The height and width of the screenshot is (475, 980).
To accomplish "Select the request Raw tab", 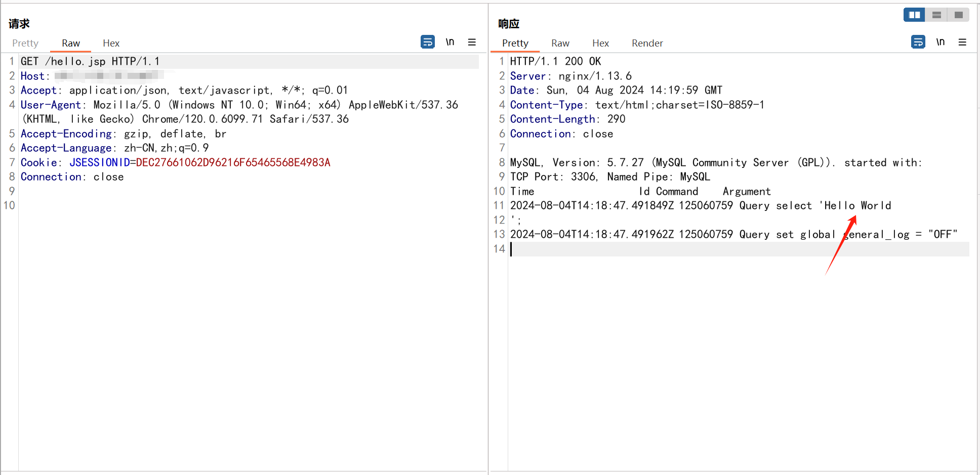I will pos(71,44).
